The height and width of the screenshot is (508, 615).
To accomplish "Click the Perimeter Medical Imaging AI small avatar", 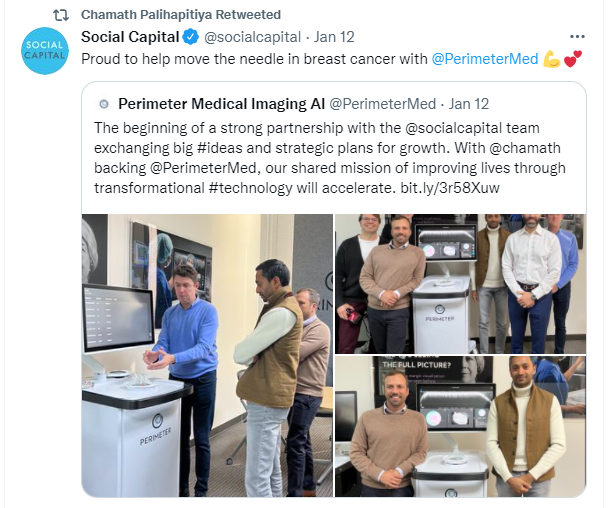I will point(104,104).
